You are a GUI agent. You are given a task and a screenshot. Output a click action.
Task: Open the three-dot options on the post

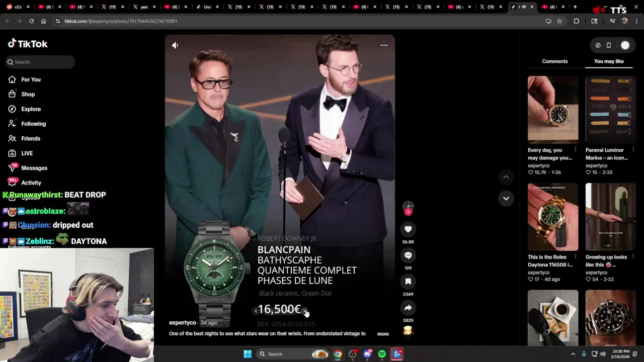point(384,45)
